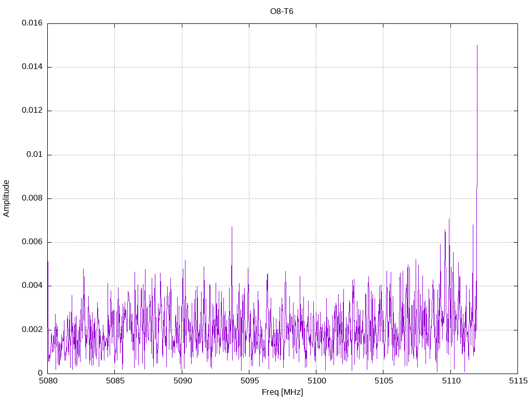Screen dimensions: 532x399
Task: Click the 0.008 y-axis tick label
Action: tap(32, 198)
